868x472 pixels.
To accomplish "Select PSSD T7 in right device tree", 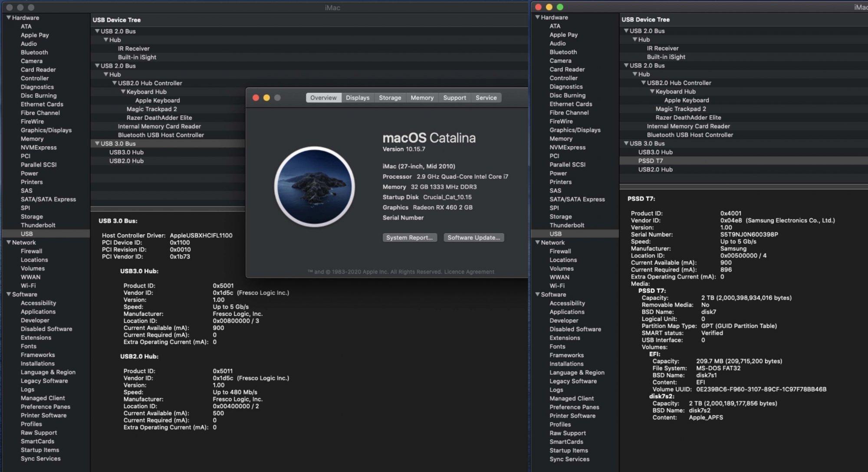I will [x=650, y=161].
